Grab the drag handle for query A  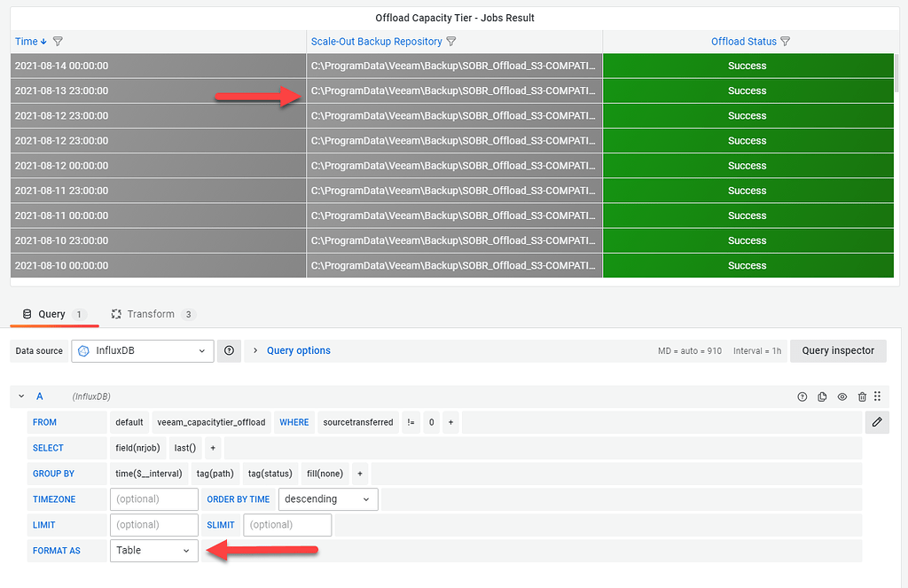(877, 396)
